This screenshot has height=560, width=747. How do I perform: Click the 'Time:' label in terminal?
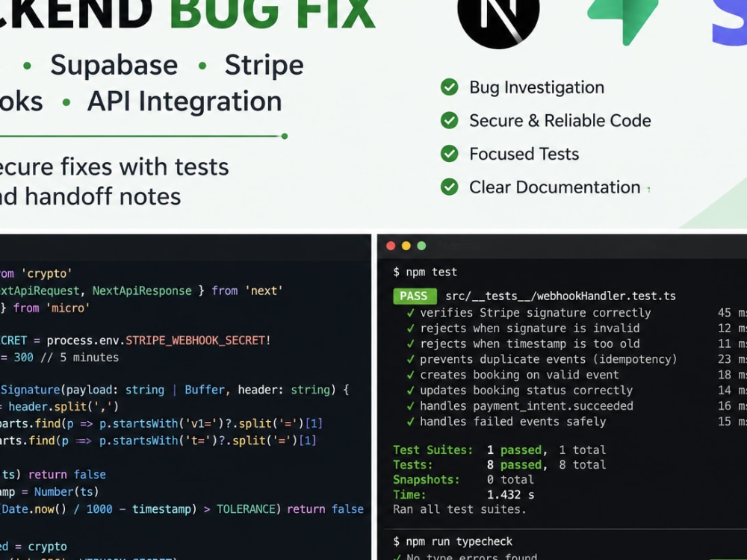tap(409, 494)
